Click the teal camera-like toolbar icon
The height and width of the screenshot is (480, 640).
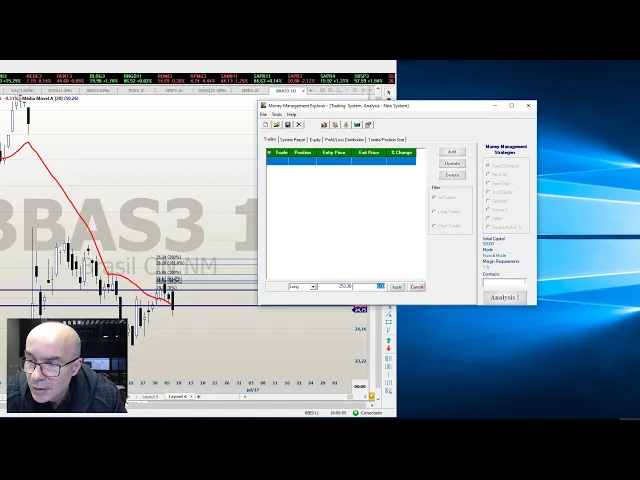(357, 125)
